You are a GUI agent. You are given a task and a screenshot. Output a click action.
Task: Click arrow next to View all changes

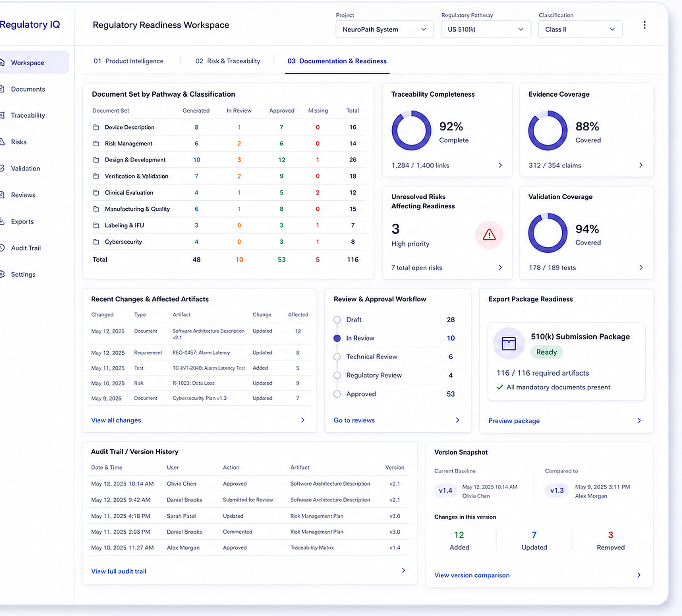[x=303, y=420]
